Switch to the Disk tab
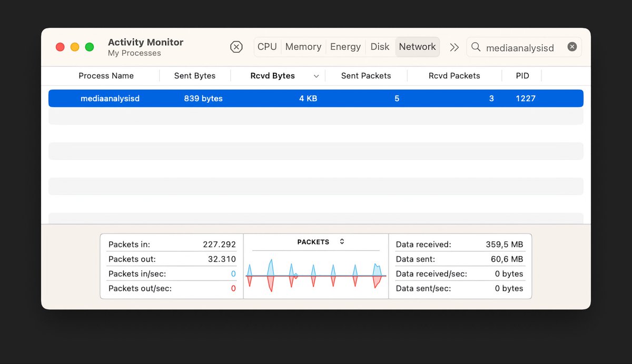 [380, 47]
